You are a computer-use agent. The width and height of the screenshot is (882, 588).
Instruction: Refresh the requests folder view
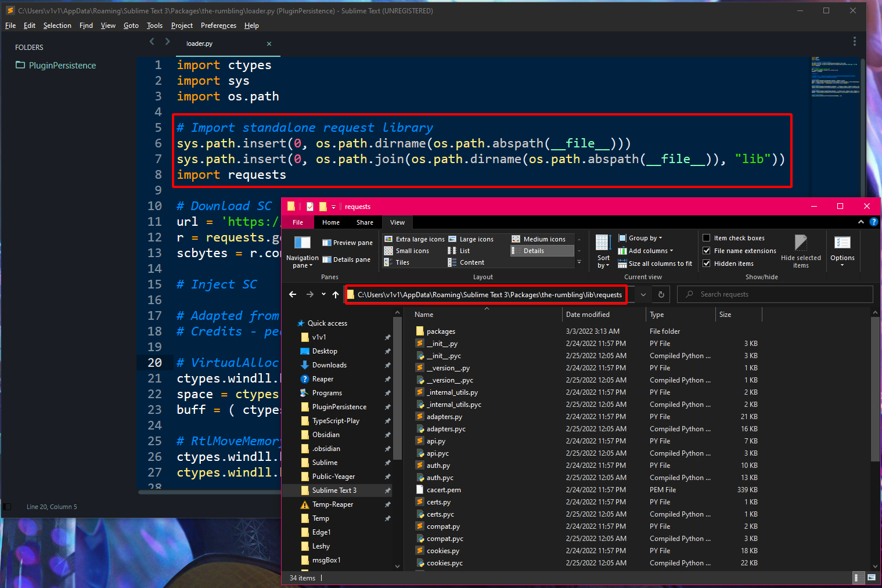pyautogui.click(x=661, y=294)
